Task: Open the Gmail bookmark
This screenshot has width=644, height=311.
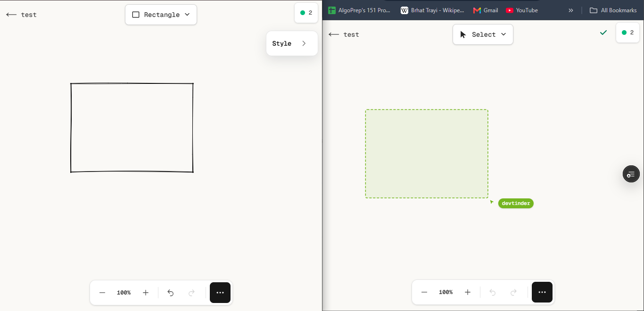Action: tap(486, 10)
